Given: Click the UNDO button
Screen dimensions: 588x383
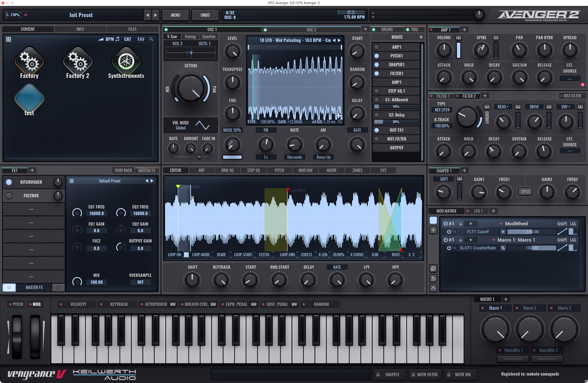Looking at the screenshot, I should tap(205, 15).
